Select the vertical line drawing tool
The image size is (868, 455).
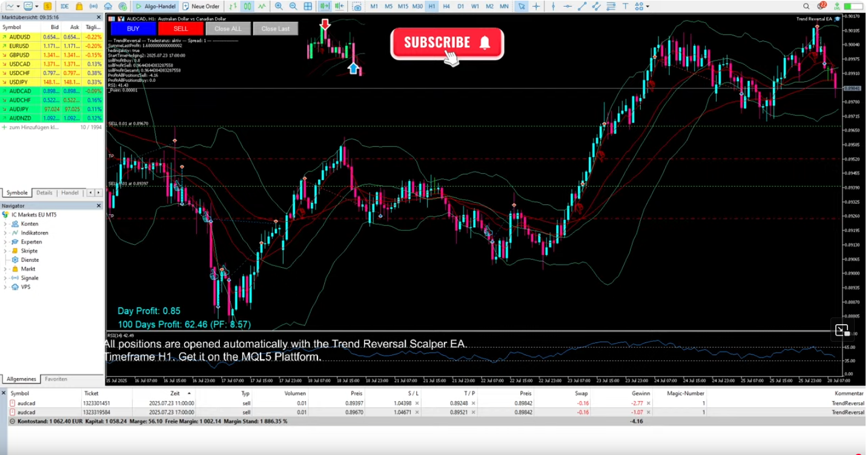point(553,6)
